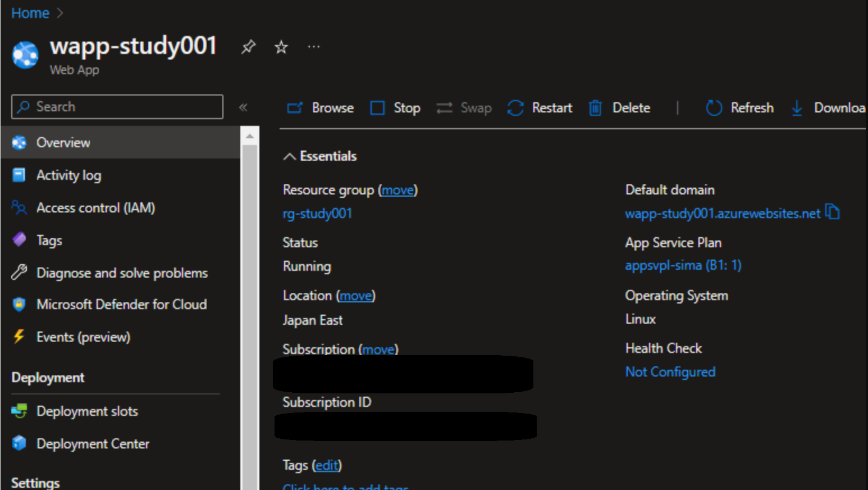
Task: Click the sidebar Search field
Action: coord(117,107)
